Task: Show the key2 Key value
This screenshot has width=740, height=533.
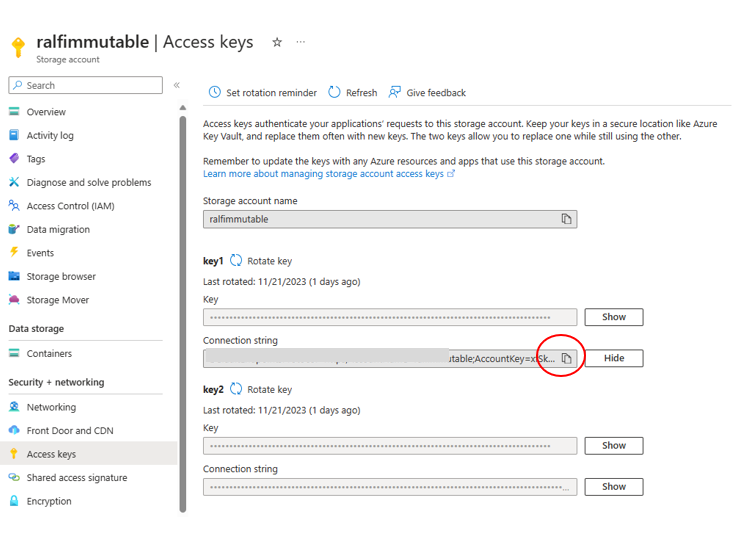Action: click(613, 446)
